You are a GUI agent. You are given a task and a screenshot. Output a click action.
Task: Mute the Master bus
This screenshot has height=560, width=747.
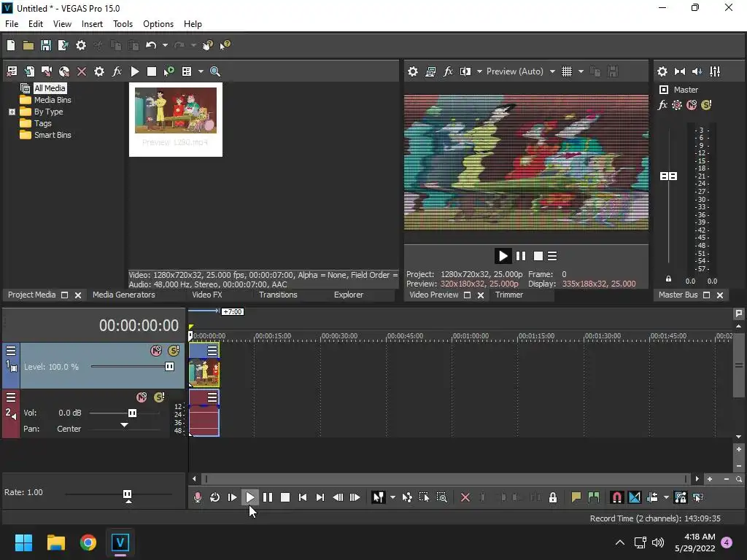[692, 105]
